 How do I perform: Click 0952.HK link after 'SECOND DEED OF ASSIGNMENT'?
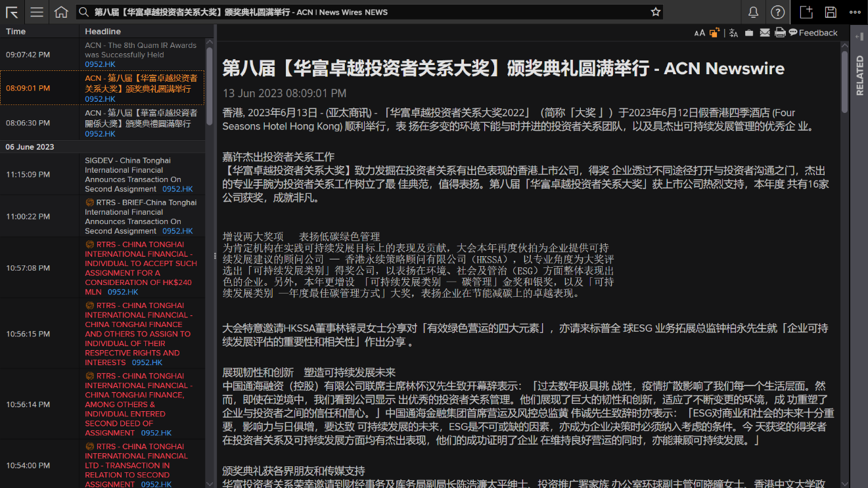tap(156, 433)
